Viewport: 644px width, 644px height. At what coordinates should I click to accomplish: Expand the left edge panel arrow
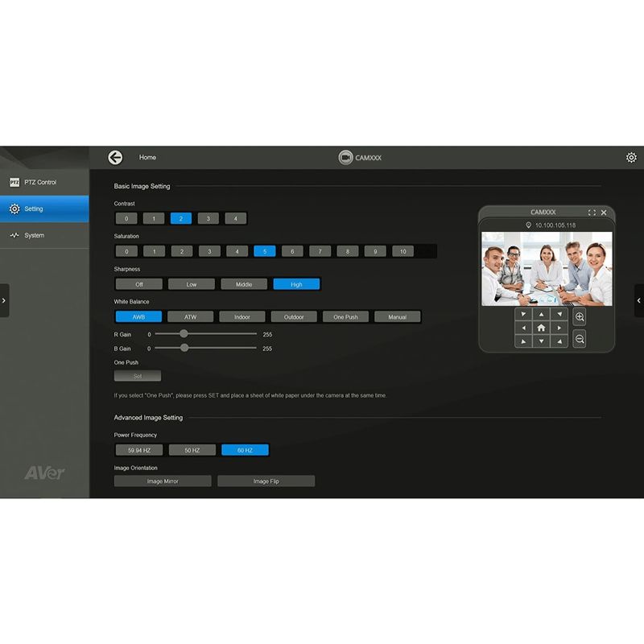[x=4, y=300]
